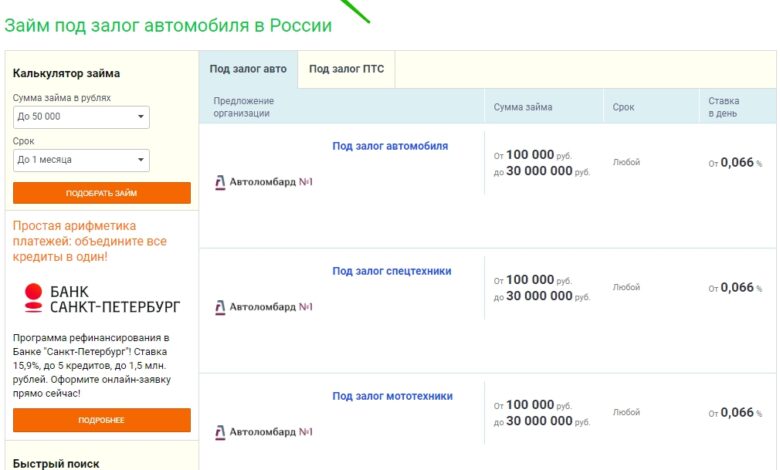Click the Банк Санкт-Петербург logo
Viewport: 780px width, 470px height.
[x=102, y=298]
